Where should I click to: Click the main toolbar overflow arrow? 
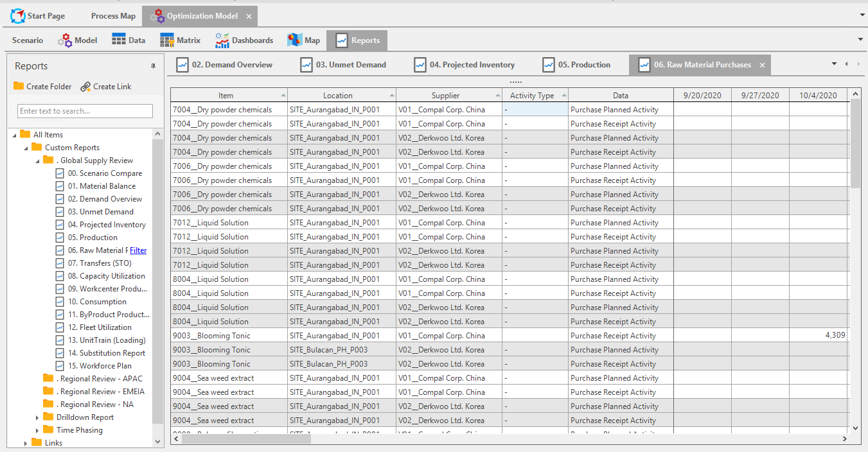tap(860, 39)
